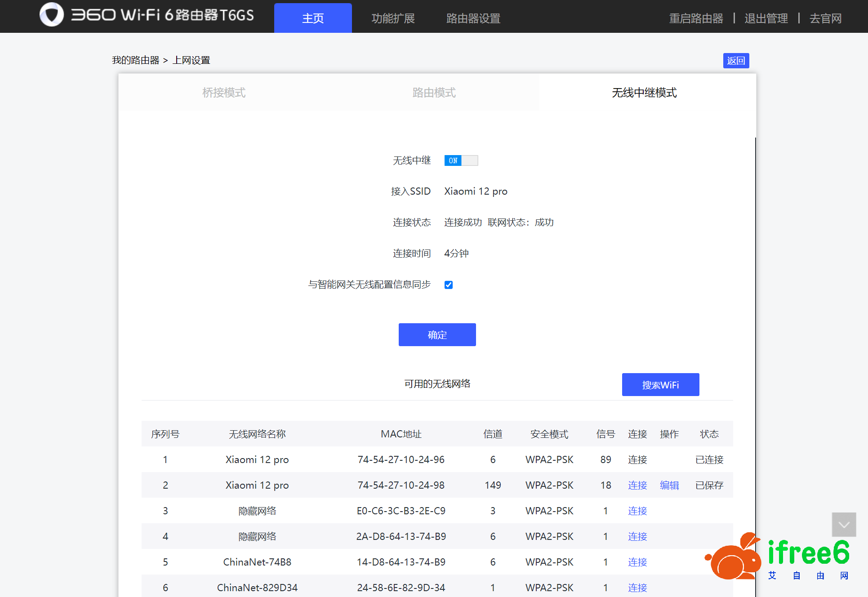This screenshot has width=868, height=597.
Task: Click the 搜索WiFi button
Action: click(660, 385)
